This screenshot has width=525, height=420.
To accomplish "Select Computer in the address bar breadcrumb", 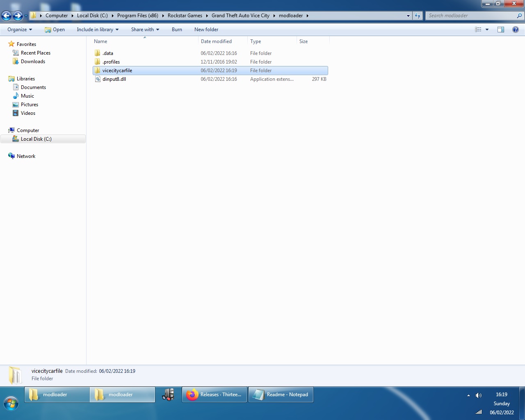I will (x=57, y=16).
